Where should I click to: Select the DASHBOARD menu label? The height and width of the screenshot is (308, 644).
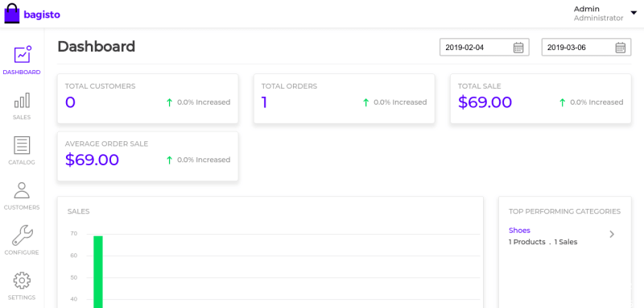pyautogui.click(x=22, y=73)
